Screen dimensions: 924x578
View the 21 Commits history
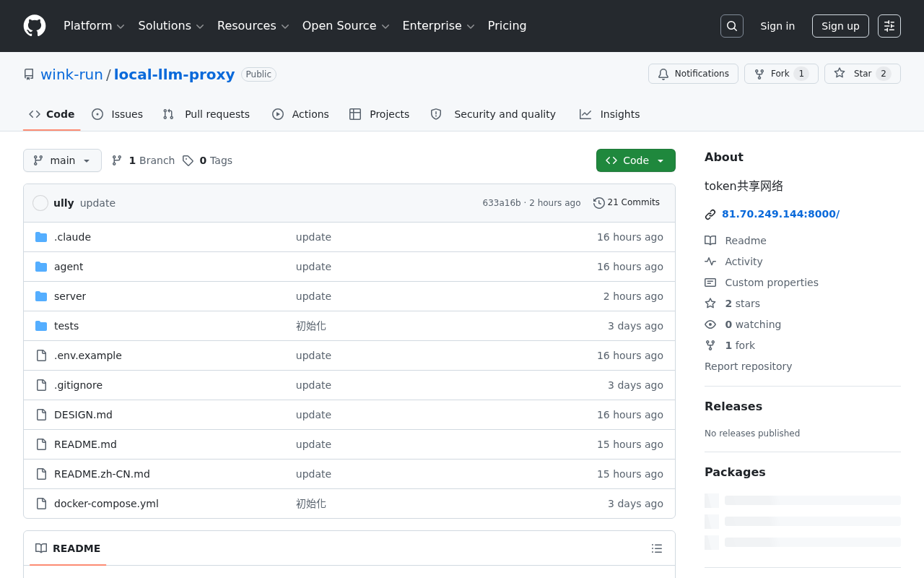[x=627, y=203]
